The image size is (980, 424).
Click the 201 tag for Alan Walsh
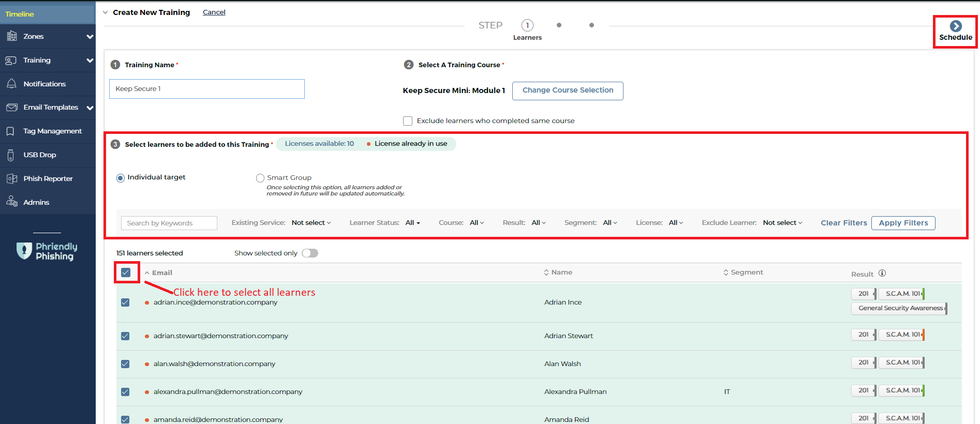pos(864,362)
